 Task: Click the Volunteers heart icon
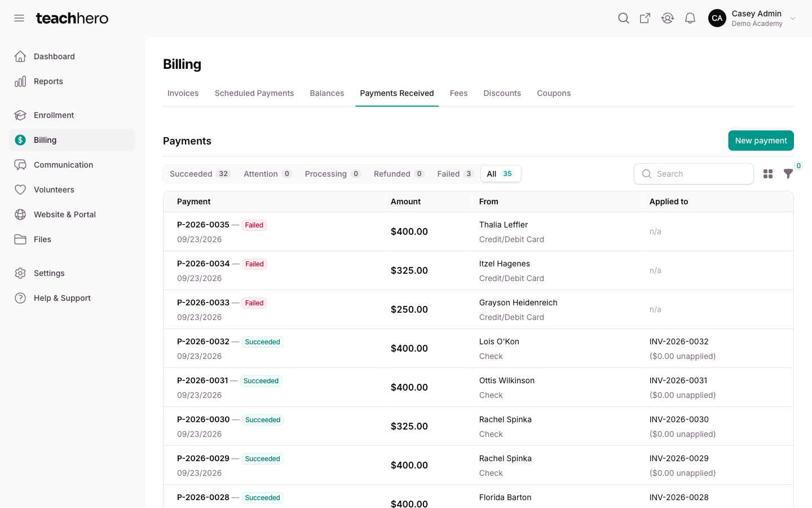point(20,190)
